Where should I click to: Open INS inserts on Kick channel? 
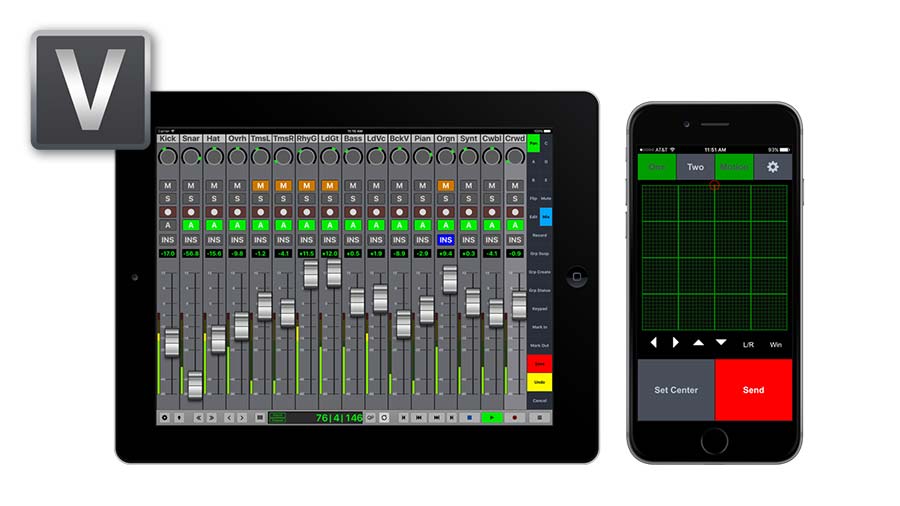tap(168, 240)
